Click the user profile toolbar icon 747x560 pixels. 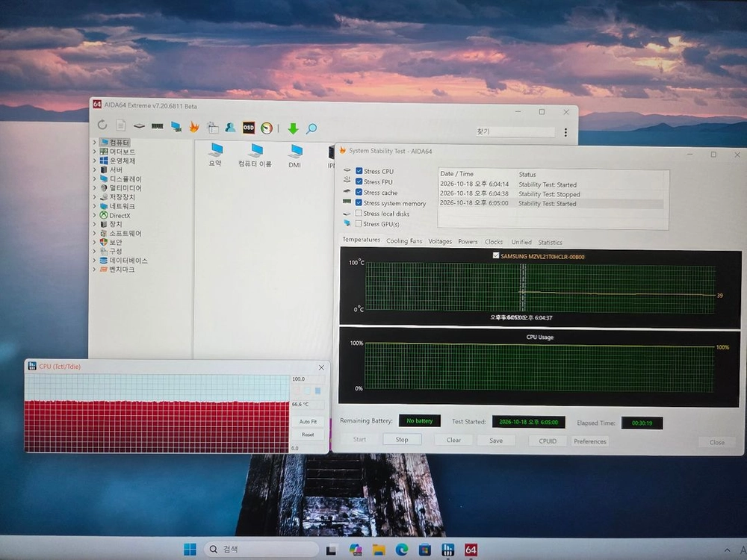[230, 127]
